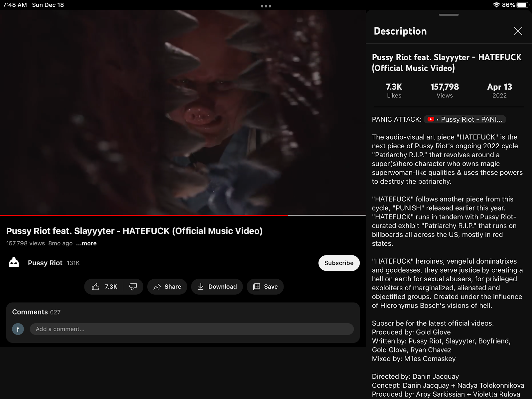Image resolution: width=532 pixels, height=399 pixels.
Task: Tap the 7.3K Likes statistic
Action: click(x=394, y=90)
